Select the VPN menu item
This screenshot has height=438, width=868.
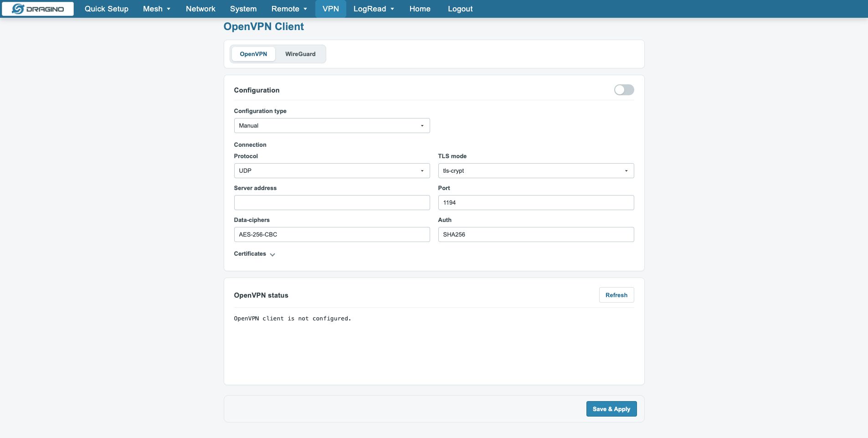point(331,9)
